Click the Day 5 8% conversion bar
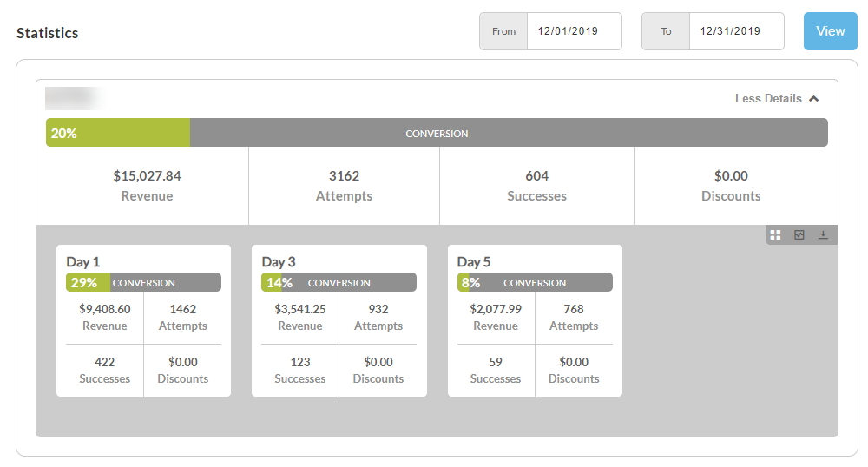Viewport: 868px width, 467px height. [535, 282]
